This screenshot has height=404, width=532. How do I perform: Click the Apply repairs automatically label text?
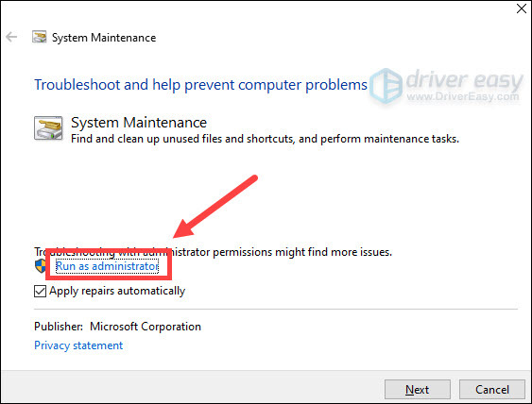[x=117, y=291]
